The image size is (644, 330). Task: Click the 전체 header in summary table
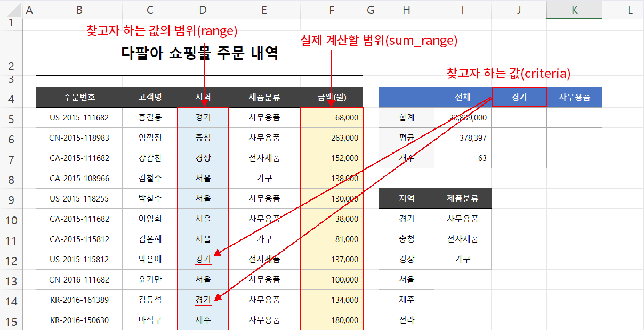(x=463, y=97)
